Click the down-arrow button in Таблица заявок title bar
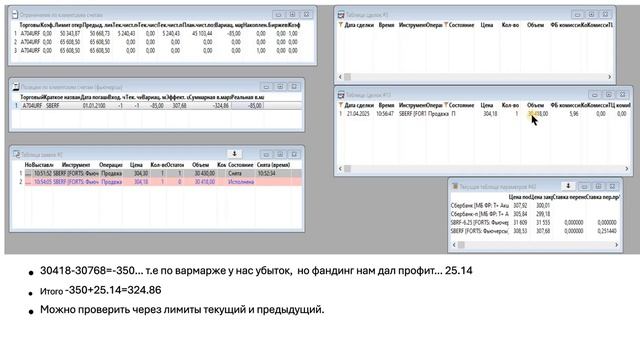 (234, 154)
